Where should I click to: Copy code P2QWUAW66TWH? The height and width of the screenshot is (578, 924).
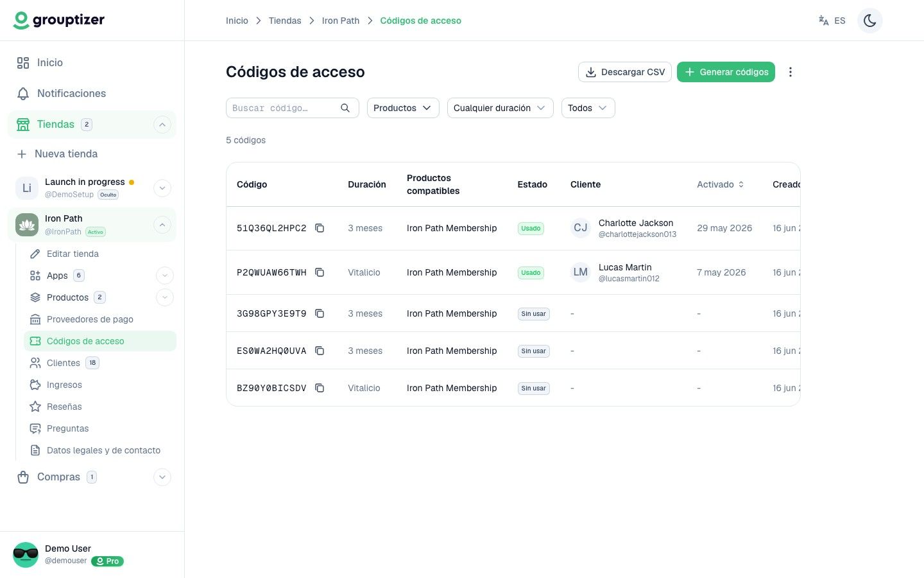coord(320,272)
